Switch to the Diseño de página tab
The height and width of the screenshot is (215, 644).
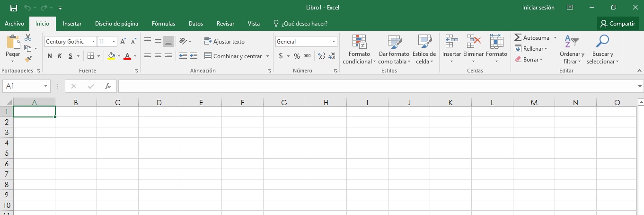tap(116, 24)
